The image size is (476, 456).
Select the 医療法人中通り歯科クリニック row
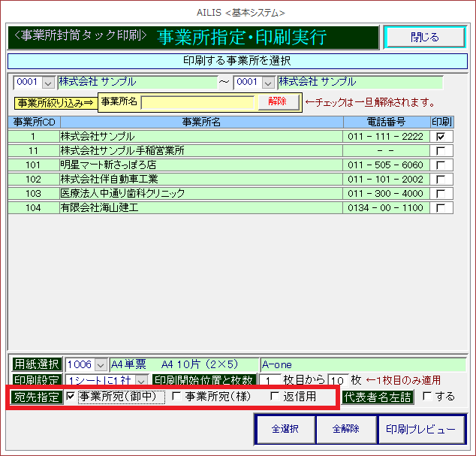pos(201,194)
